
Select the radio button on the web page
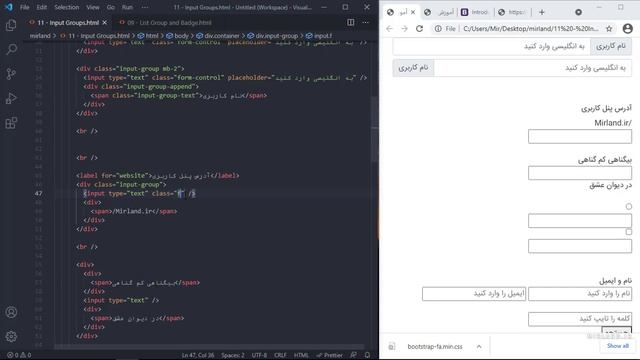tap(629, 207)
